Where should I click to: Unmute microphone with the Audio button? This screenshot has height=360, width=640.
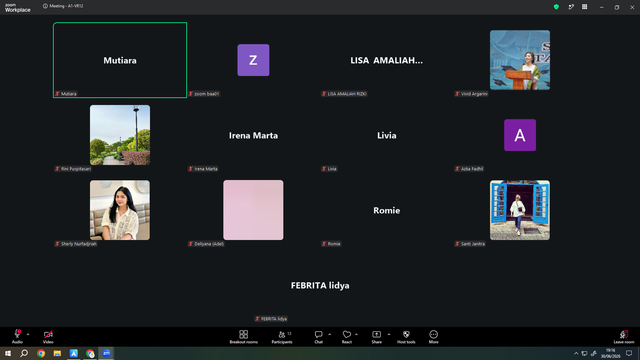click(17, 337)
